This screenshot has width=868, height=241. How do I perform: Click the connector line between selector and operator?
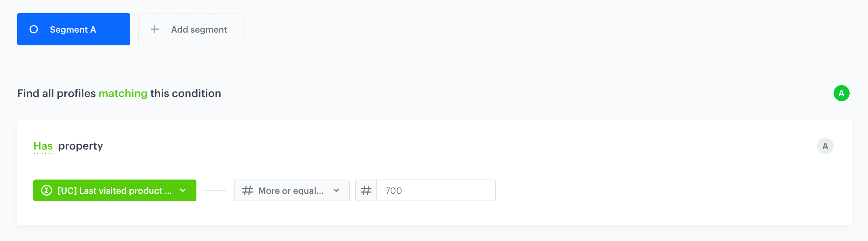click(x=215, y=191)
